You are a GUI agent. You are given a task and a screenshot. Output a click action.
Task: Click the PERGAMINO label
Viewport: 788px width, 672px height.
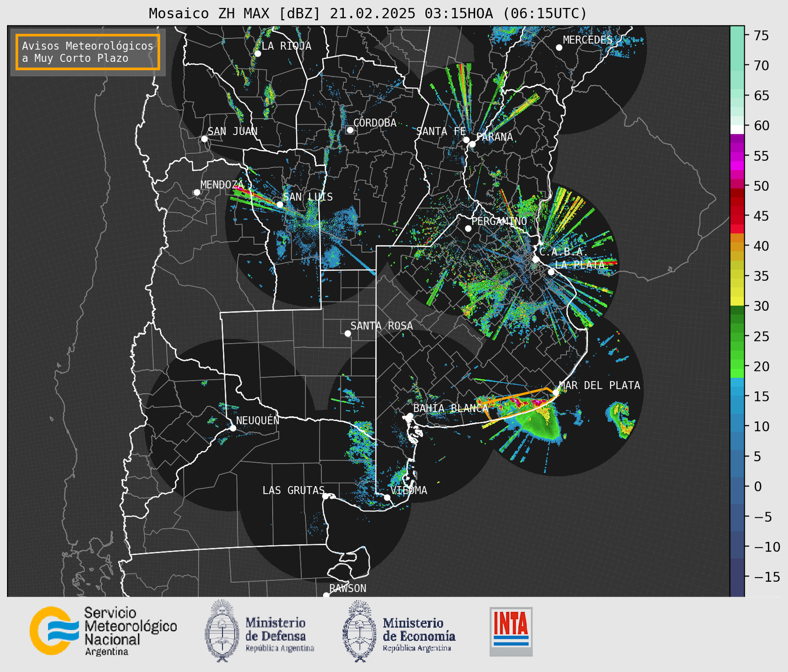coord(499,221)
